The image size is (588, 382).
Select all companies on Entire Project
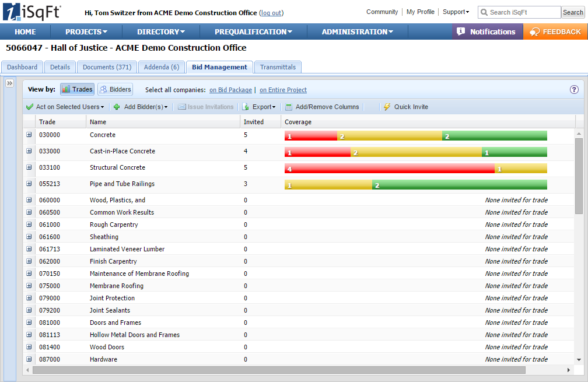tap(283, 90)
